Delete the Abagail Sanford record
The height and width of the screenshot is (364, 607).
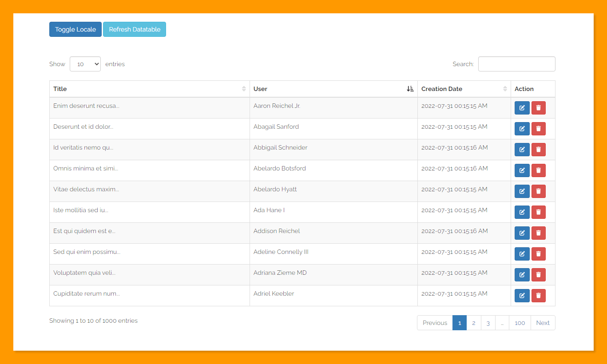538,128
